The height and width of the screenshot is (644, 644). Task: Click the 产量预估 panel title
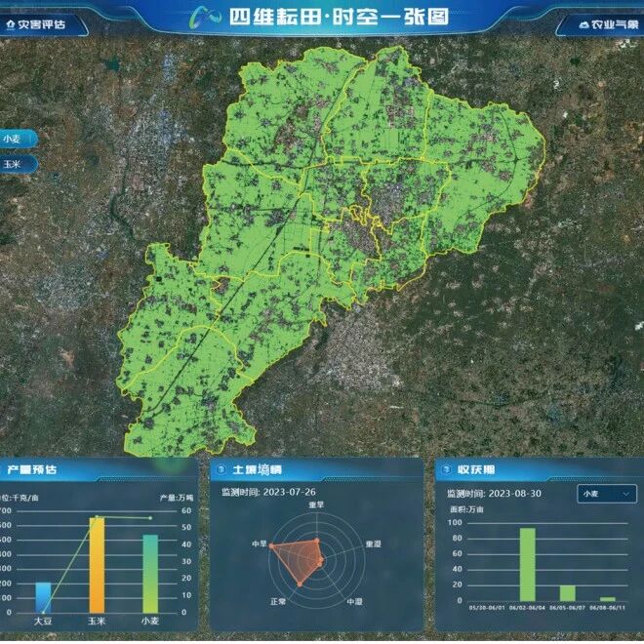click(x=32, y=469)
